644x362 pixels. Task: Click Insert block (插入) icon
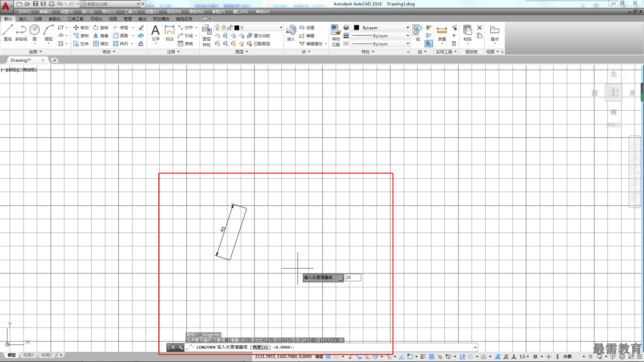pyautogui.click(x=291, y=33)
